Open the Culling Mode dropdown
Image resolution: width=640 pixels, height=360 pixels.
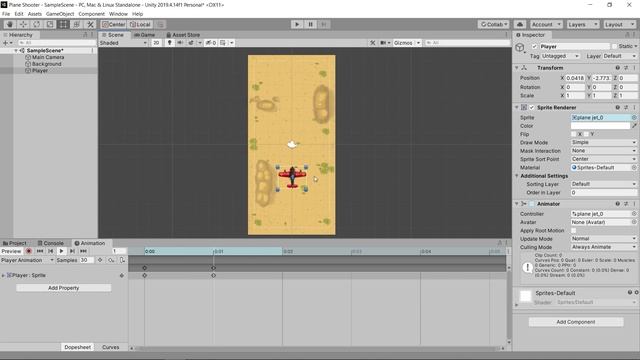click(x=604, y=247)
